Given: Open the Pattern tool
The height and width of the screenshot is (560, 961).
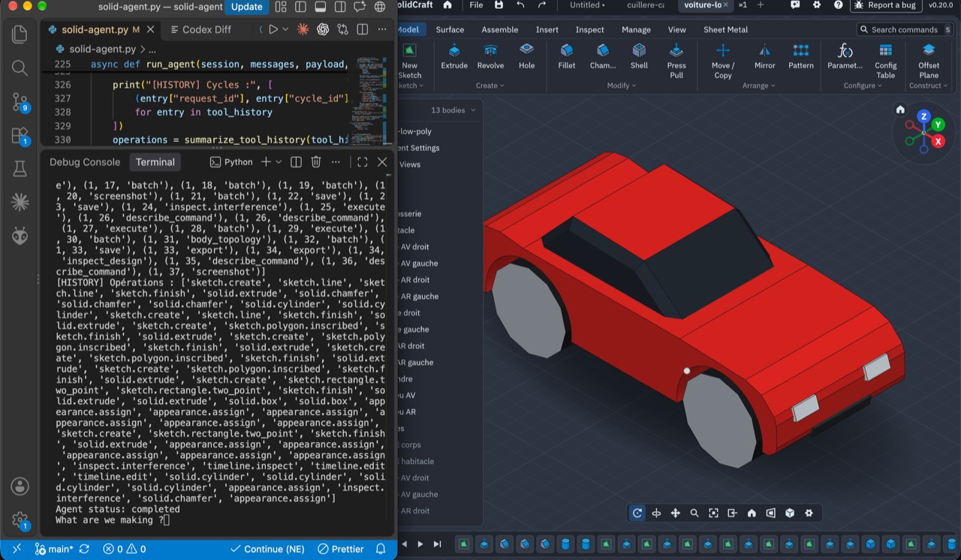Looking at the screenshot, I should 801,57.
